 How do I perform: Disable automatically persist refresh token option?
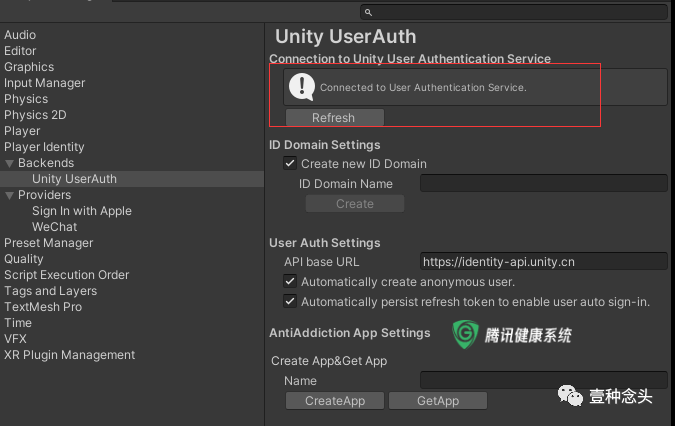point(290,301)
